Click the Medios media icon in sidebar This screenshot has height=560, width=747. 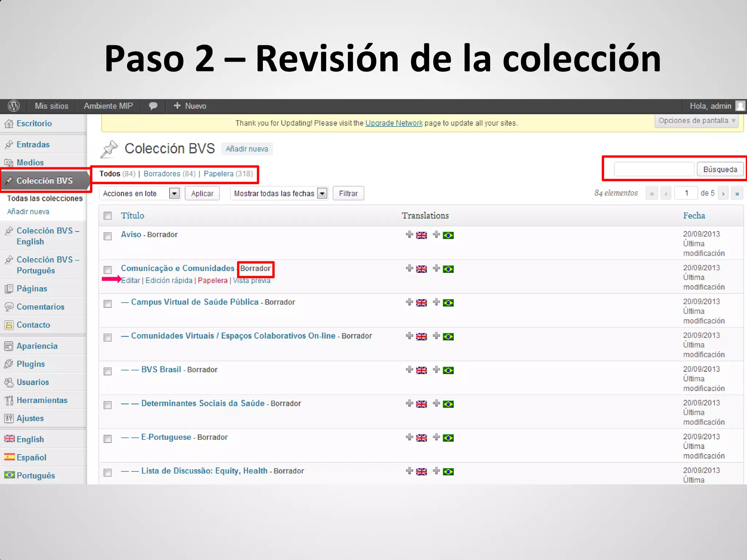(9, 163)
